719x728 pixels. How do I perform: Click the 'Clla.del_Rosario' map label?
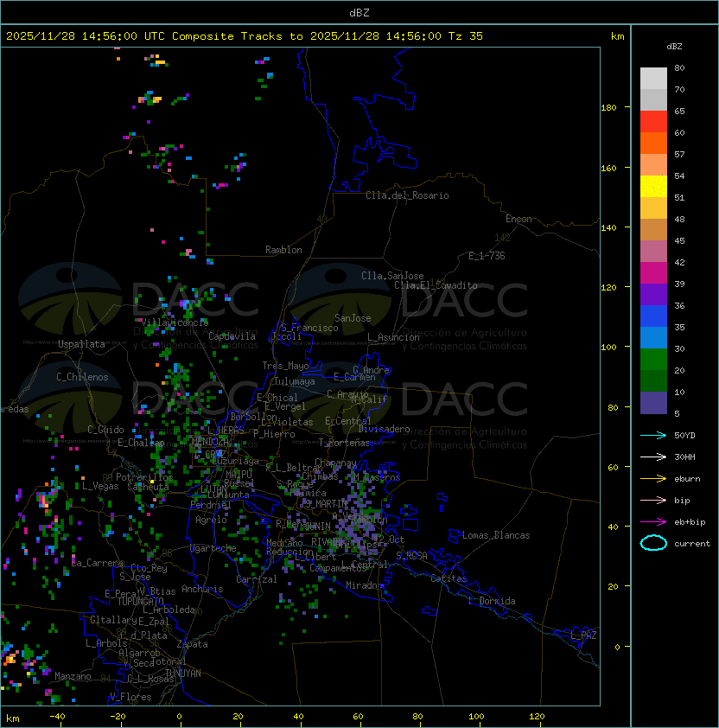[407, 195]
